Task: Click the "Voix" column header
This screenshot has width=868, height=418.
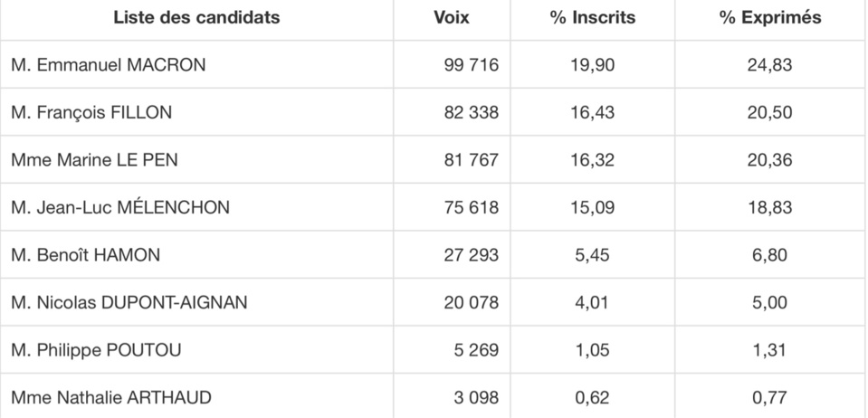Action: coord(452,18)
